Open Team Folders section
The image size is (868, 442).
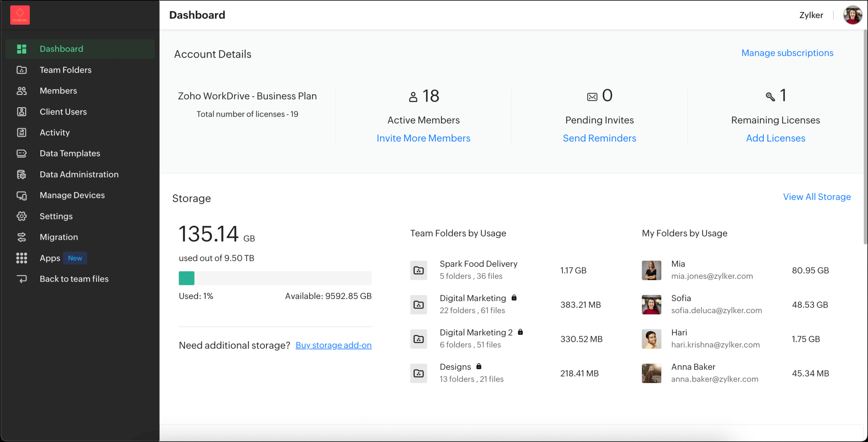66,69
